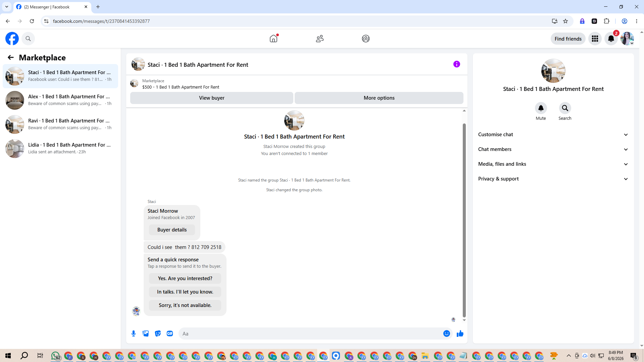644x362 pixels.
Task: Open the Chrome three-dot menu
Action: point(636,21)
